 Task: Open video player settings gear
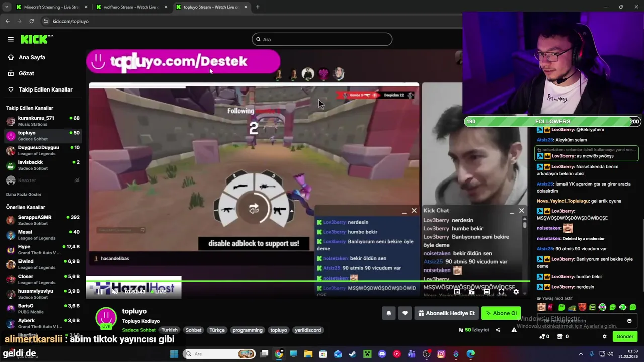(516, 292)
